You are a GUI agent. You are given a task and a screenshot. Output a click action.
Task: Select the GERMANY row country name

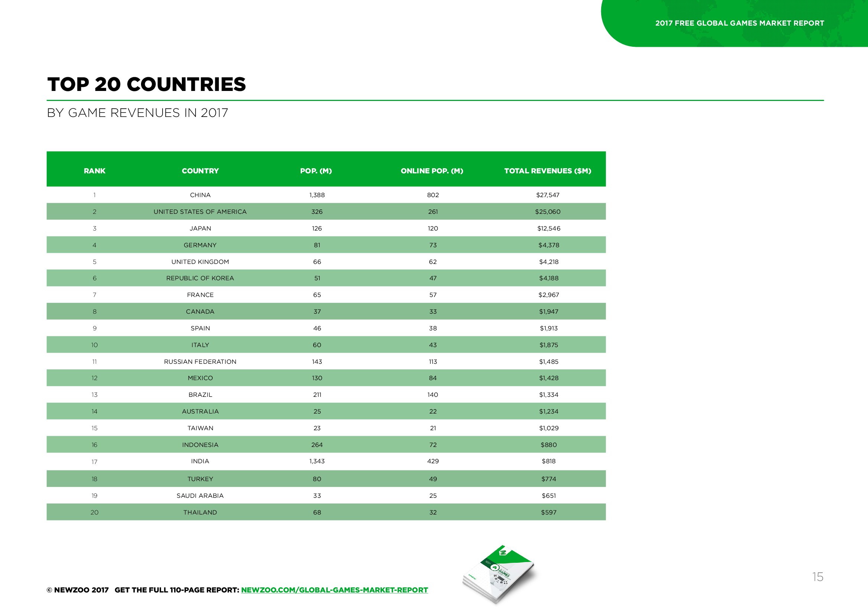200,245
